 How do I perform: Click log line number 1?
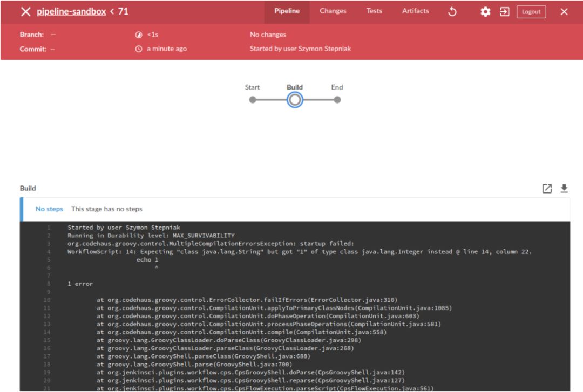point(49,228)
